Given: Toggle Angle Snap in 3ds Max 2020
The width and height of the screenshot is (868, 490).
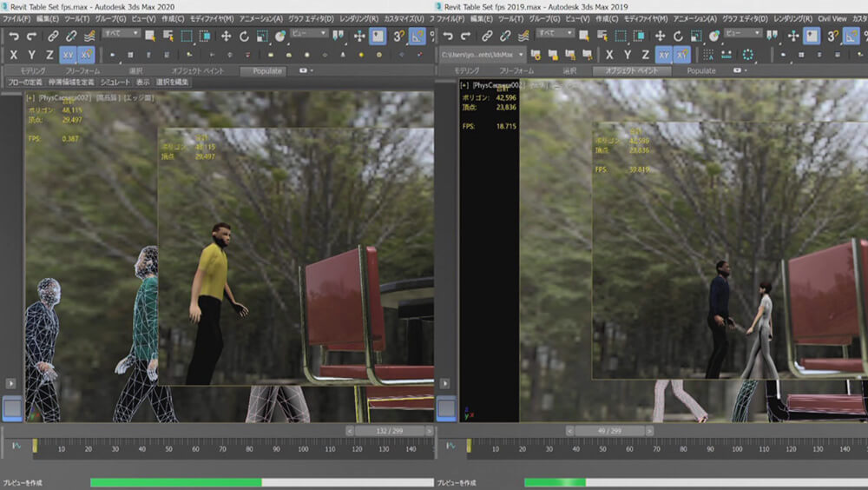Looking at the screenshot, I should coord(418,36).
